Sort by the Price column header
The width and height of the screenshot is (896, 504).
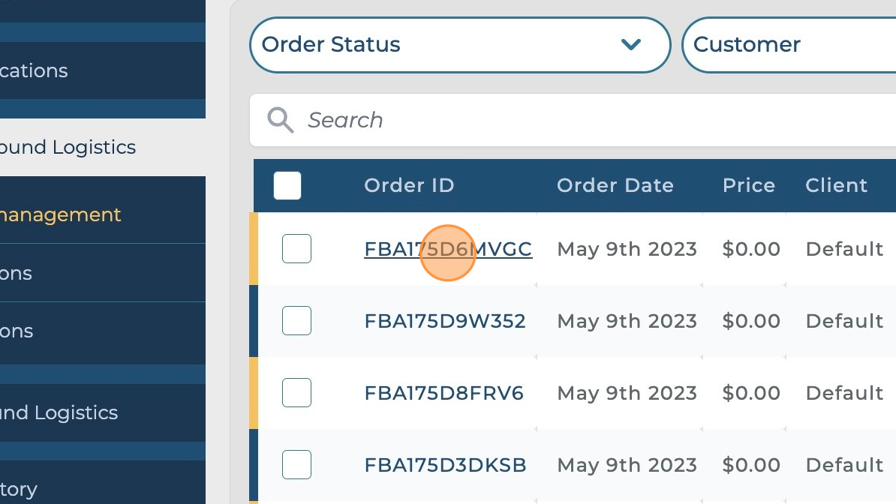click(x=749, y=186)
